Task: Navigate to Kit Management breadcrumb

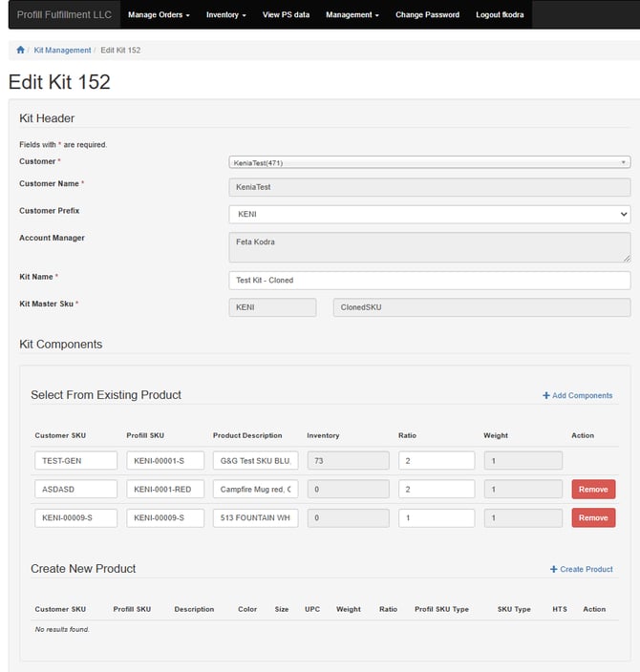Action: 63,50
